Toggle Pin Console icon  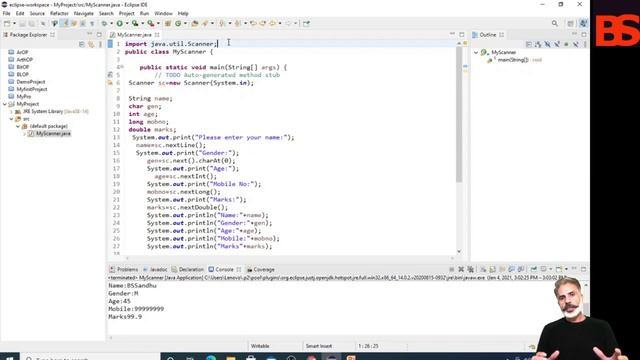pos(534,269)
